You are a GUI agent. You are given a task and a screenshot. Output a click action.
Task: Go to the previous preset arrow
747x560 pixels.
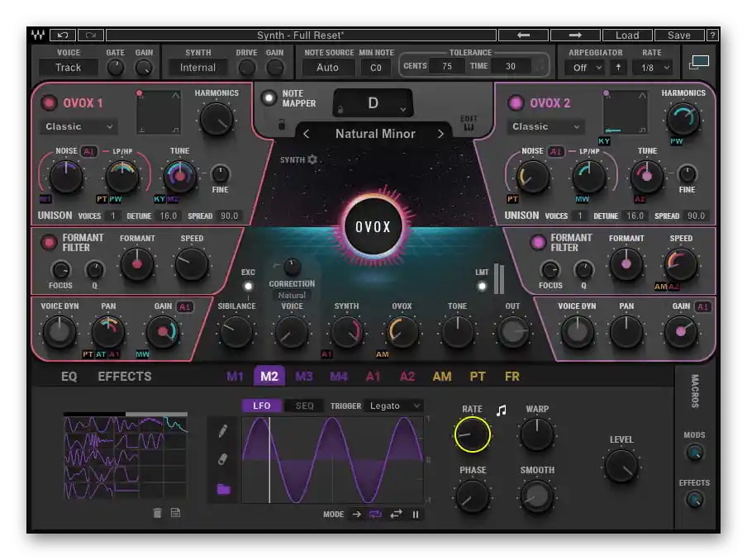523,36
